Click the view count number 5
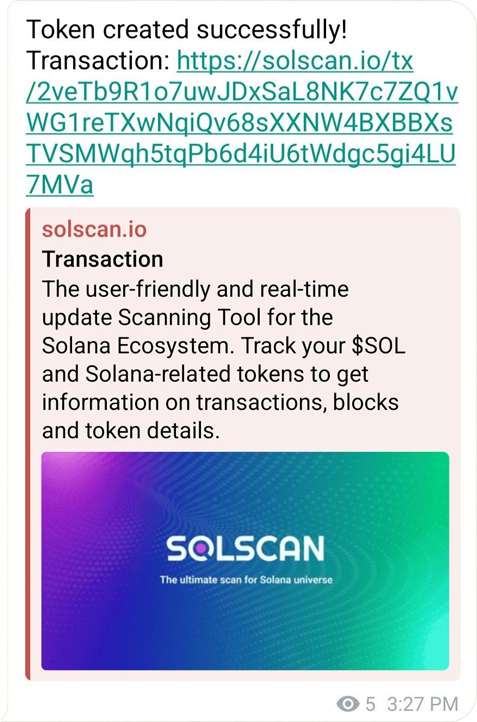Viewport: 477px width, 722px height. click(x=370, y=704)
